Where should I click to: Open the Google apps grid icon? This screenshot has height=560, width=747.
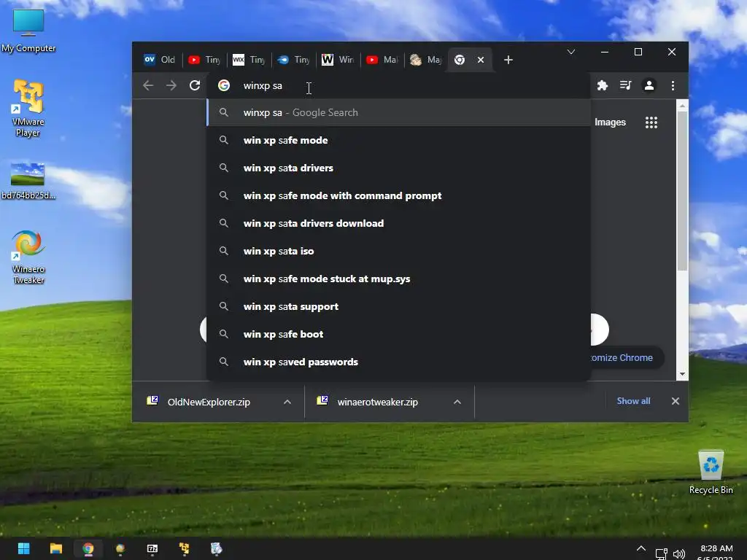click(651, 122)
